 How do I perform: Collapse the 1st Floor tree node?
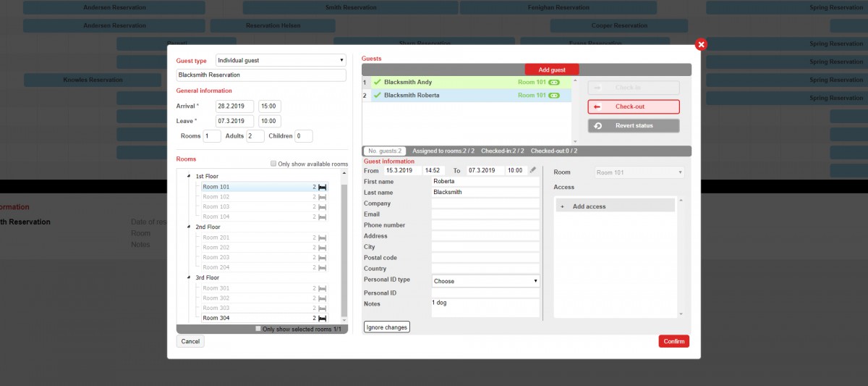189,176
